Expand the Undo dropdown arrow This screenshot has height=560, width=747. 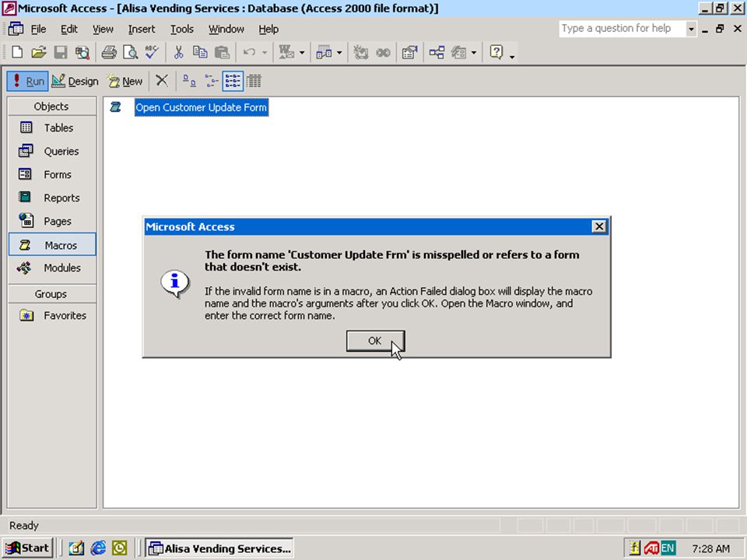coord(265,52)
